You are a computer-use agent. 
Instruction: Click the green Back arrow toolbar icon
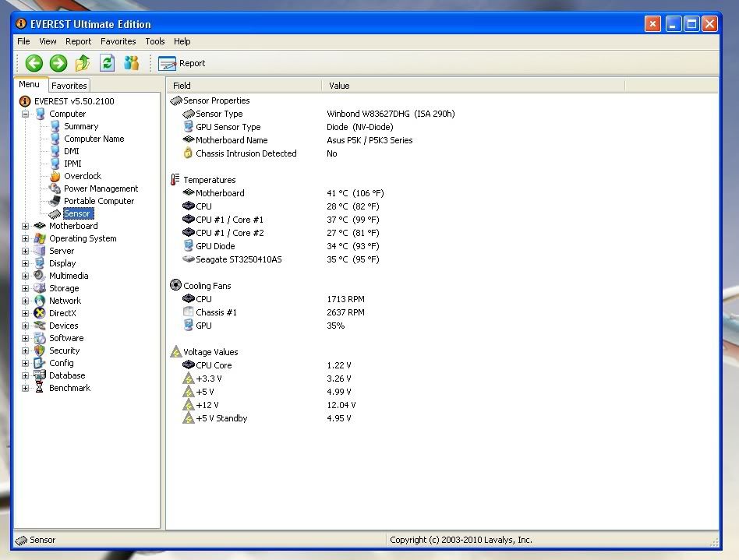(x=34, y=63)
